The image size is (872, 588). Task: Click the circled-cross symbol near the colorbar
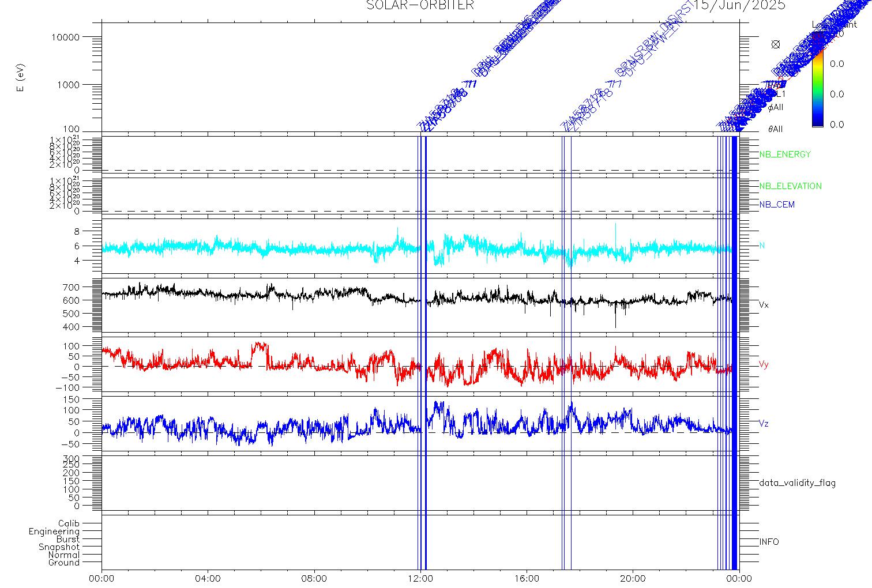(x=776, y=44)
